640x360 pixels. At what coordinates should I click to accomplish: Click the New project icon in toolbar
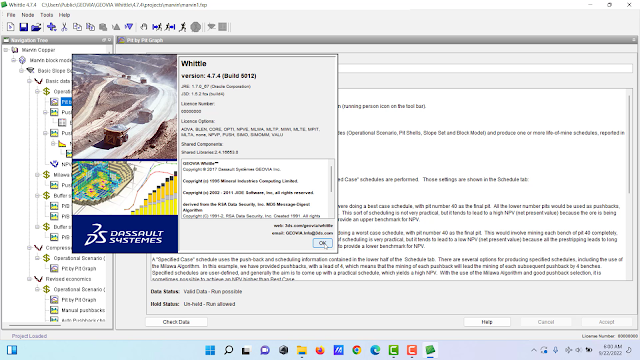pyautogui.click(x=11, y=27)
